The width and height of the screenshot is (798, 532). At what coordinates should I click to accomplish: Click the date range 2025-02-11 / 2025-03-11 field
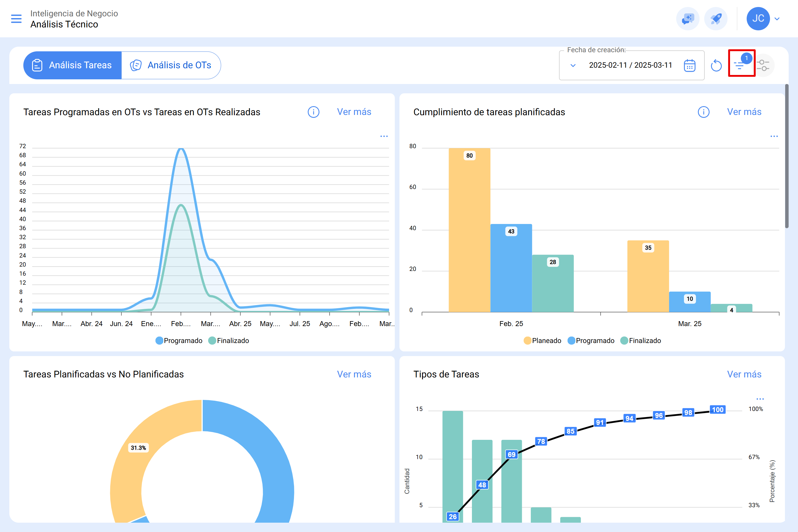click(630, 65)
